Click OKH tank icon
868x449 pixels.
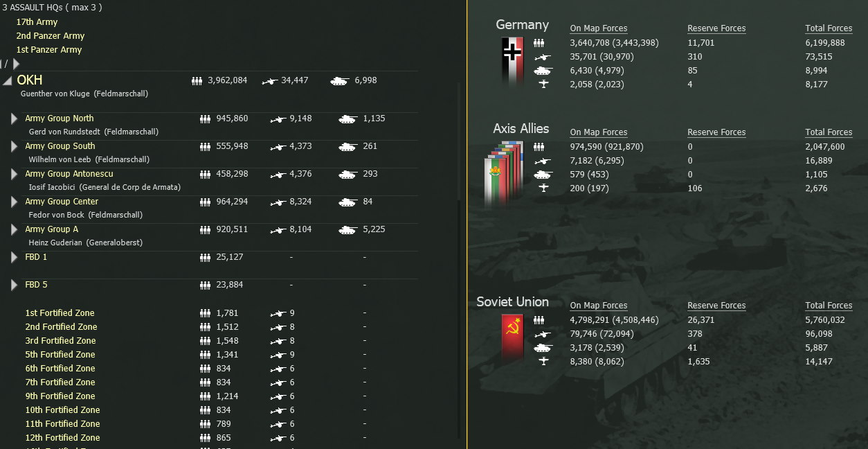point(339,81)
